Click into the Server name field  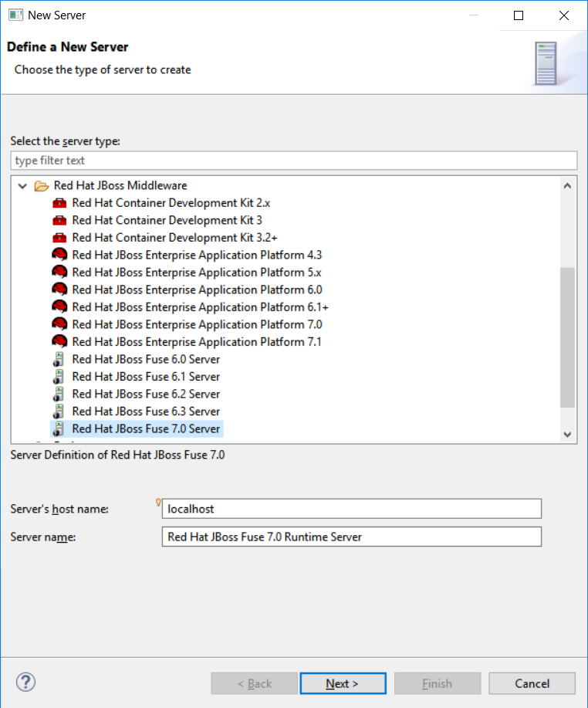pos(351,537)
